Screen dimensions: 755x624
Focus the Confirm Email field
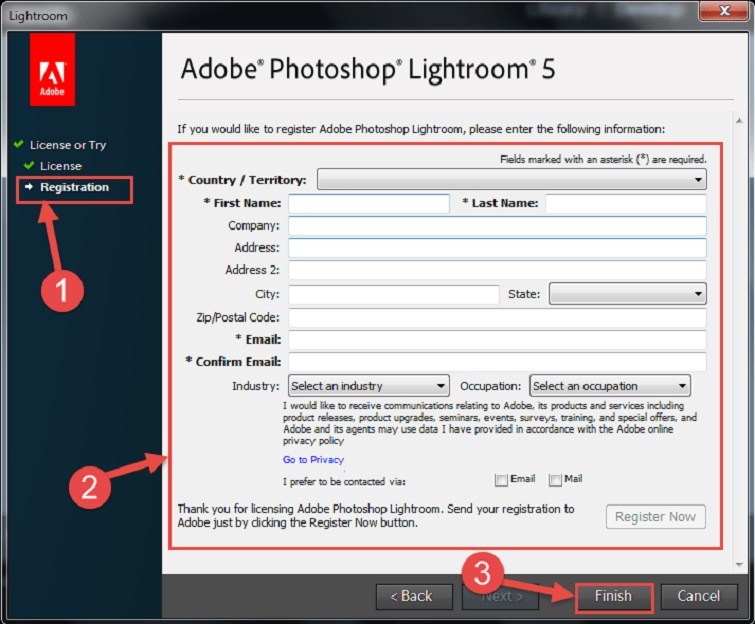point(497,362)
